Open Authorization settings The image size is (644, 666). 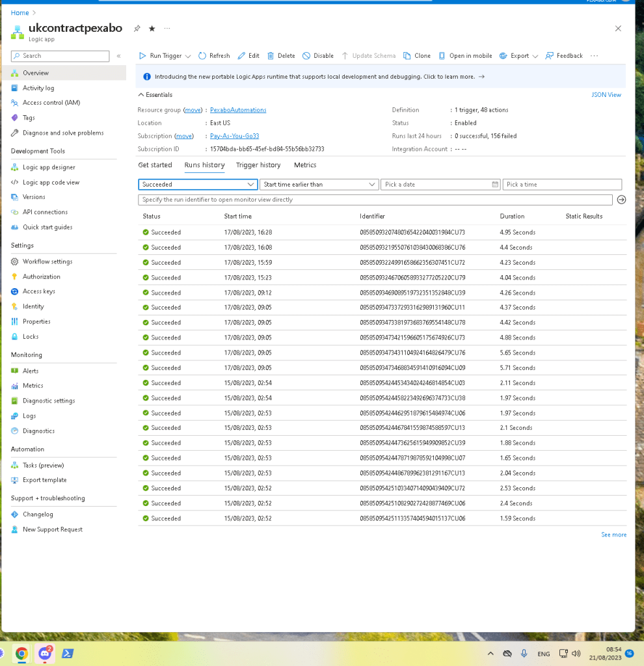click(41, 276)
